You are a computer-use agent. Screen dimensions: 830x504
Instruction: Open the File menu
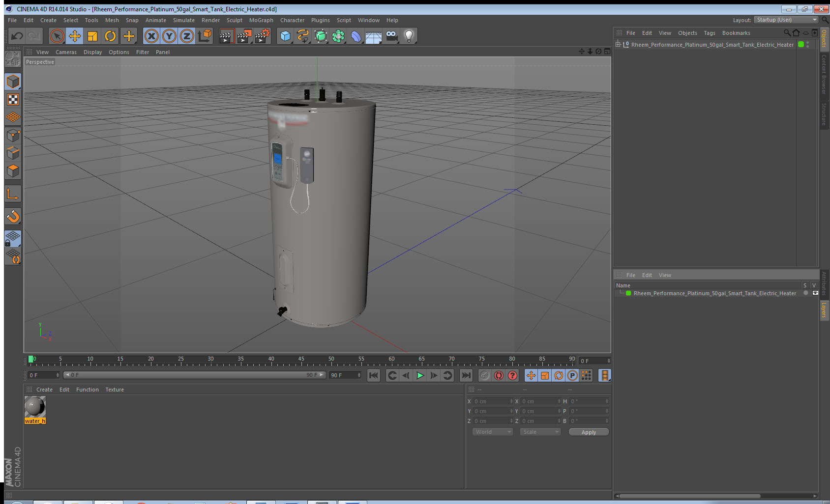tap(12, 20)
